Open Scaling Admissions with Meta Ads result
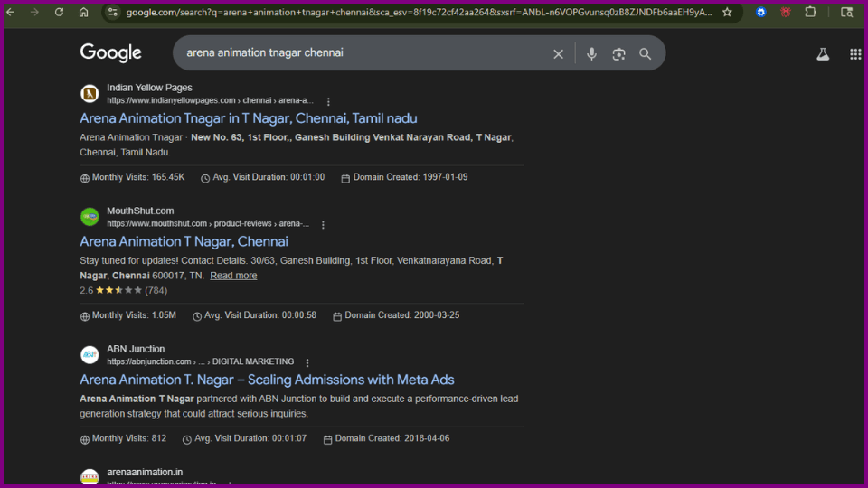 pyautogui.click(x=267, y=380)
